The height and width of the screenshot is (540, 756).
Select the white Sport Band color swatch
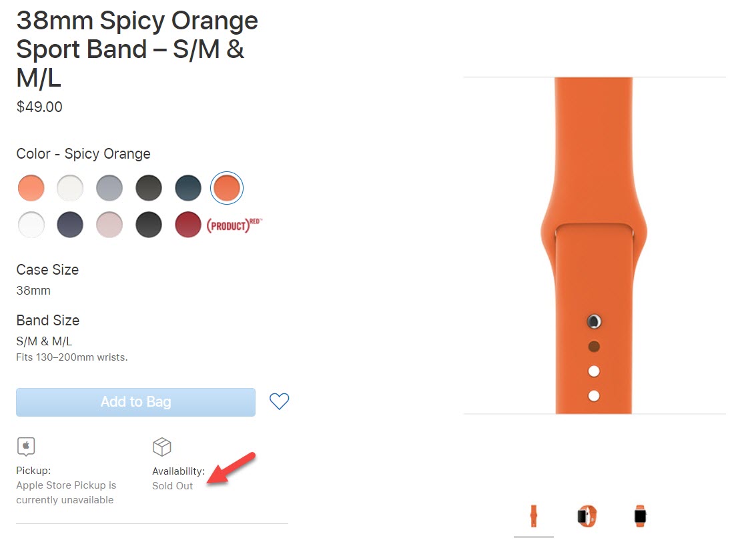pos(70,187)
